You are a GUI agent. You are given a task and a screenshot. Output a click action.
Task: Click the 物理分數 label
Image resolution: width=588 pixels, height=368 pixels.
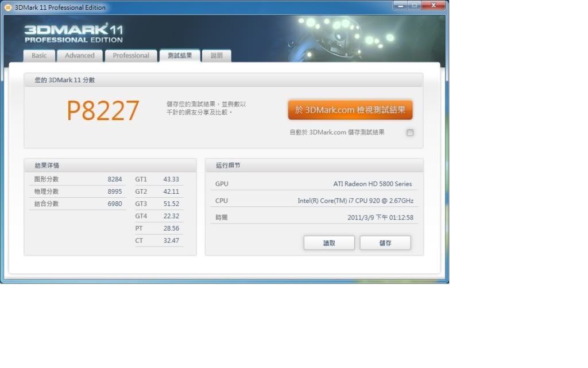coord(47,191)
